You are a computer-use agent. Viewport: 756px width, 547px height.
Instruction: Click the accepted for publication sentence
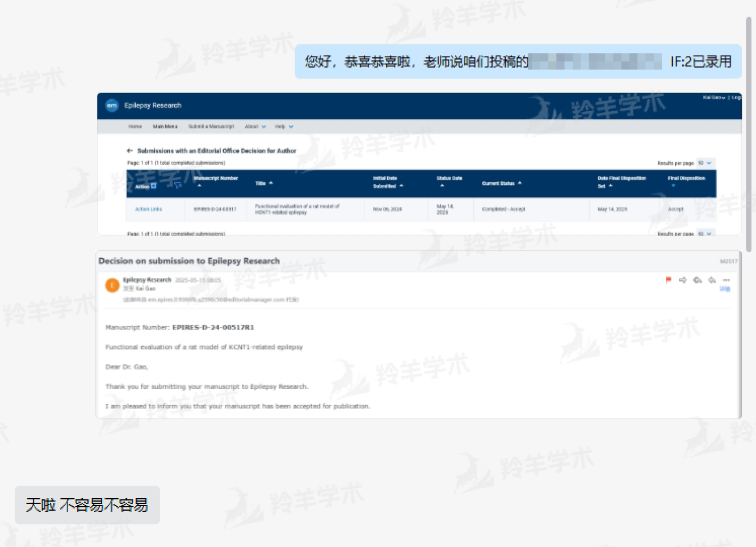tap(238, 406)
